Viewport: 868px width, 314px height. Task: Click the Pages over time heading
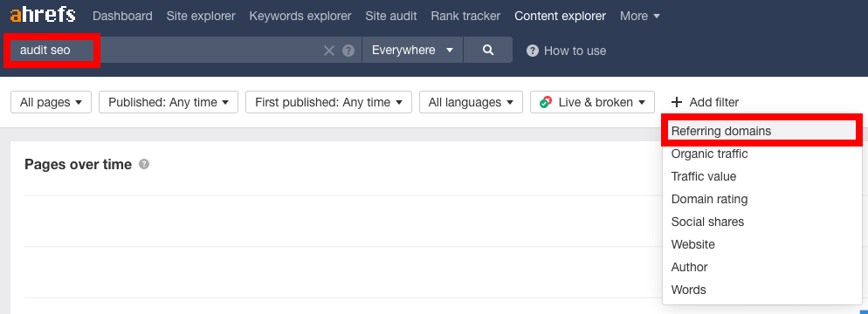pos(78,164)
